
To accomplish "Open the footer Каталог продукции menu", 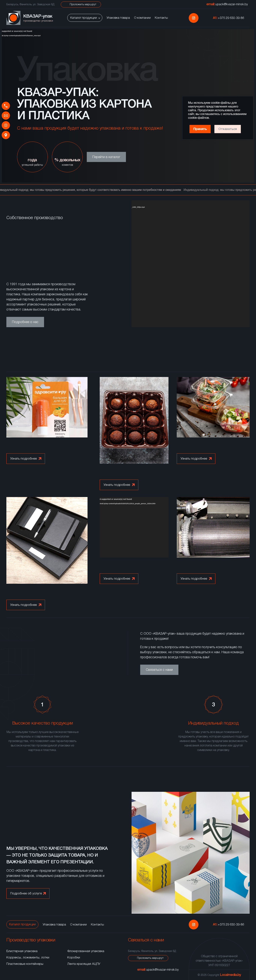I will (x=22, y=924).
